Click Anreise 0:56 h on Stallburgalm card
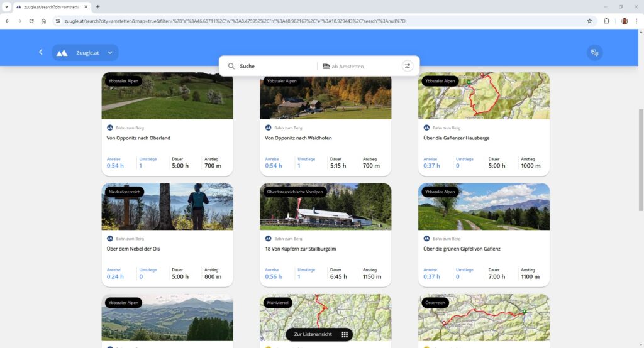Viewport: 644px width, 348px height. coord(274,274)
